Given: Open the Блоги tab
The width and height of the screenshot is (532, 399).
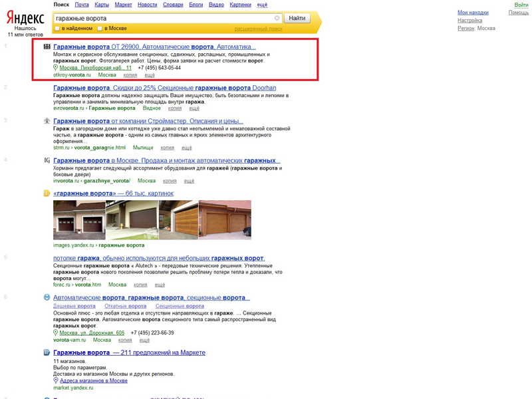Looking at the screenshot, I should [x=196, y=5].
